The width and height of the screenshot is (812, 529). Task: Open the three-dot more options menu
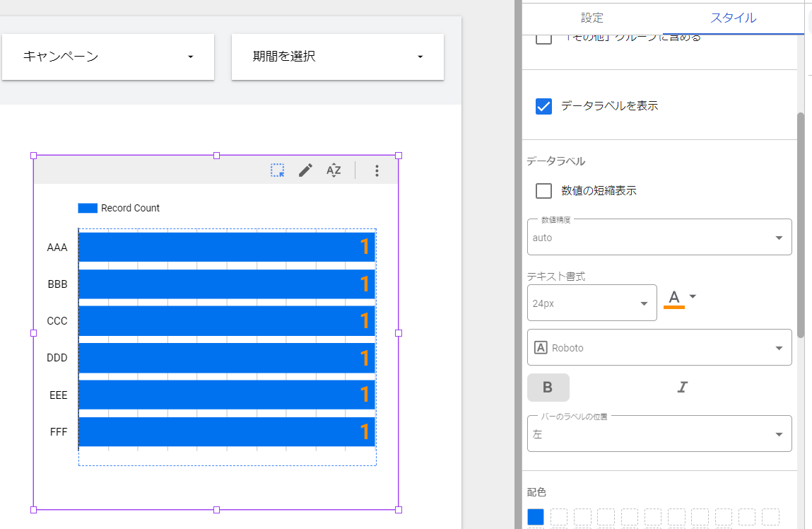[x=377, y=170]
